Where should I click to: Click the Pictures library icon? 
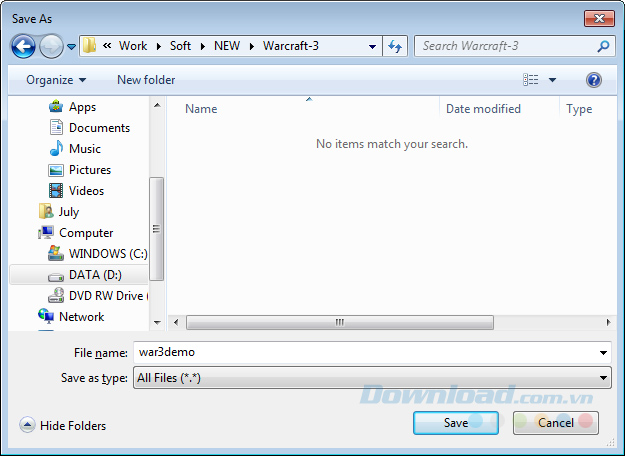[56, 170]
